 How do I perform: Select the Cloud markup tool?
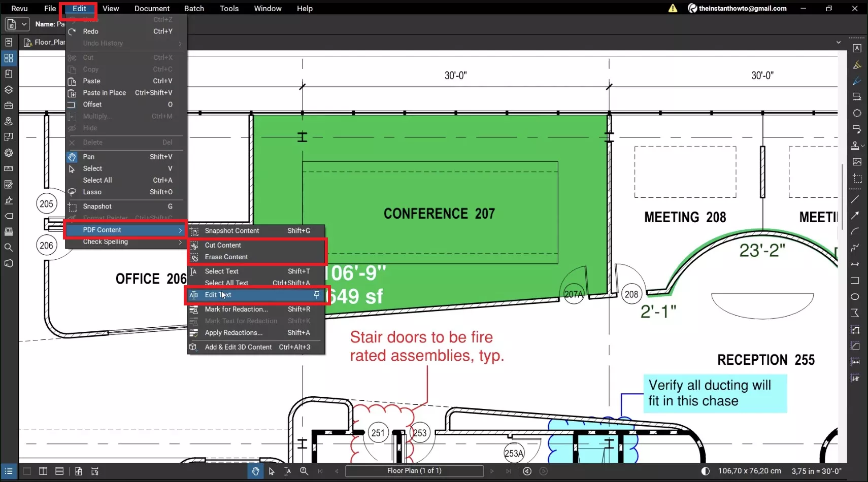click(857, 113)
